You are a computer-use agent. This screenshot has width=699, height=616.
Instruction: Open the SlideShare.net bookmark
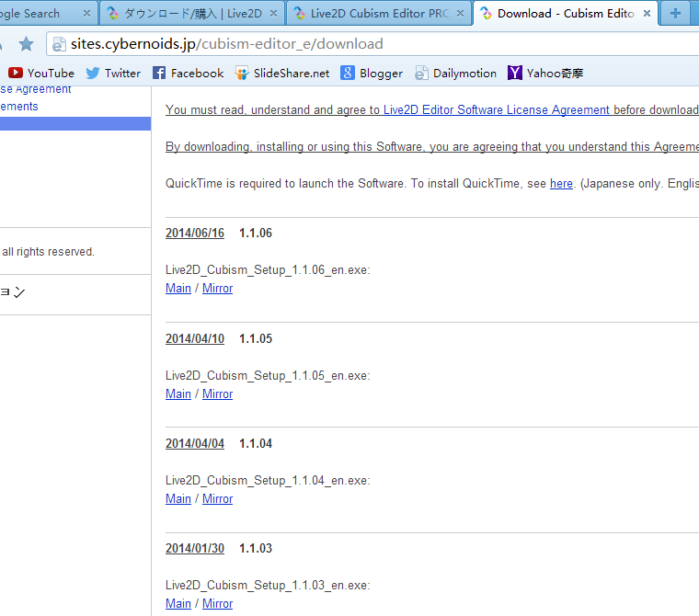pyautogui.click(x=282, y=74)
